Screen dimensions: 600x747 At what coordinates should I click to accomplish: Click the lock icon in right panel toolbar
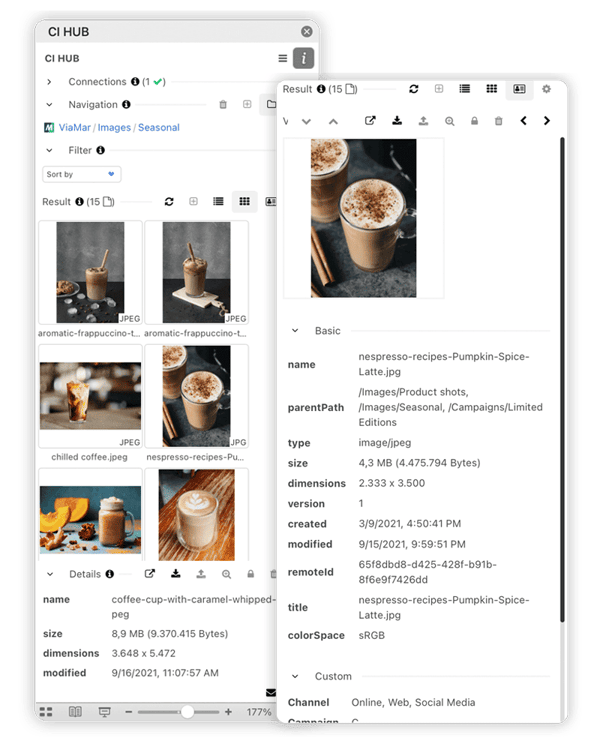[474, 121]
